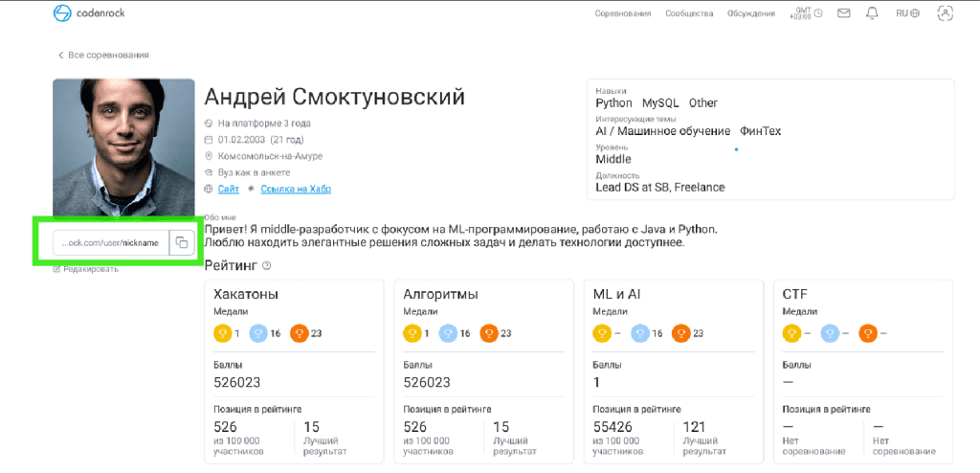Click the 55426 ranking position value

pyautogui.click(x=612, y=427)
